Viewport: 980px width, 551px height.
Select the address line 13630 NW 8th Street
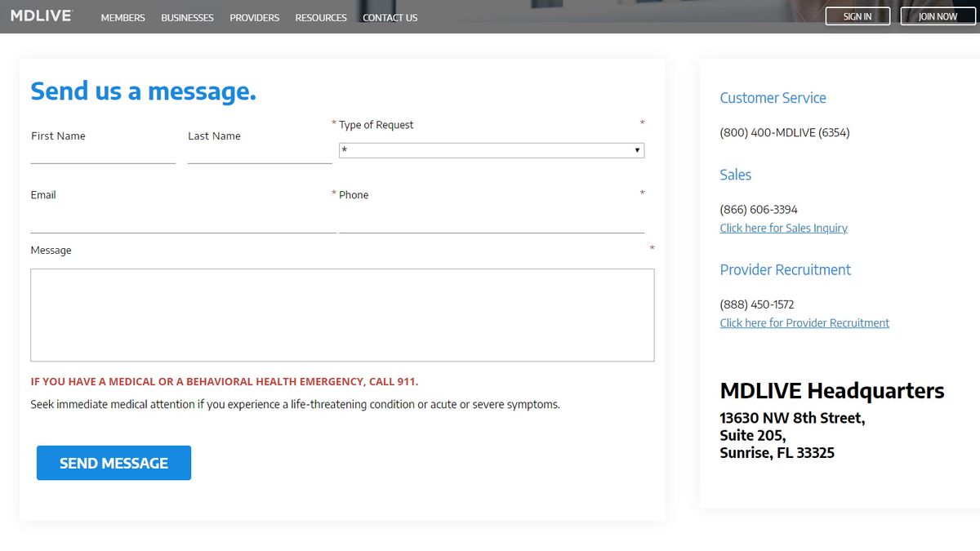(792, 418)
